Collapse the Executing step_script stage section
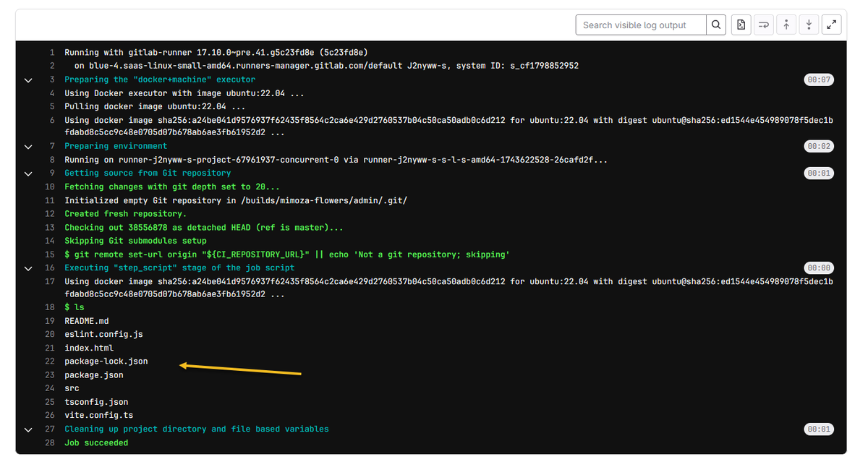The image size is (868, 475). 28,268
